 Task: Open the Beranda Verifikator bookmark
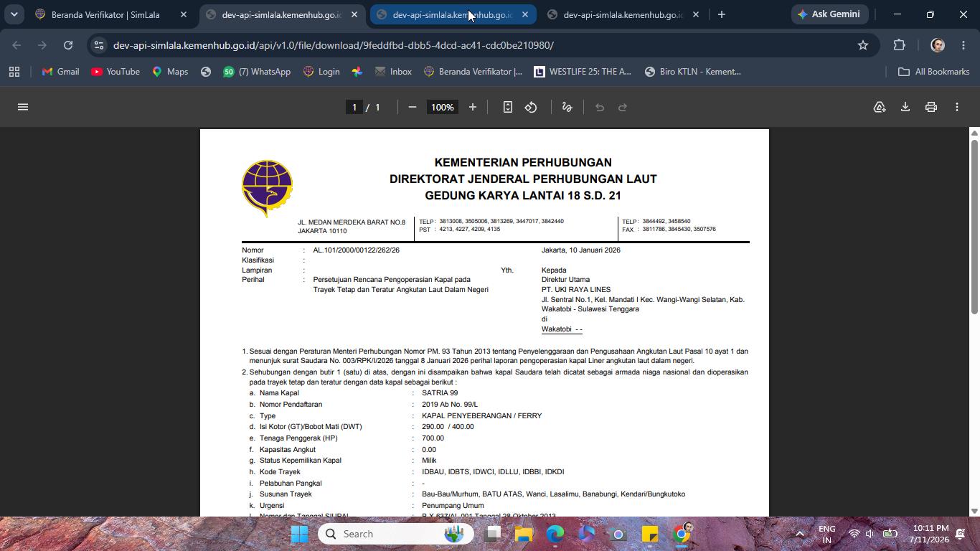473,72
